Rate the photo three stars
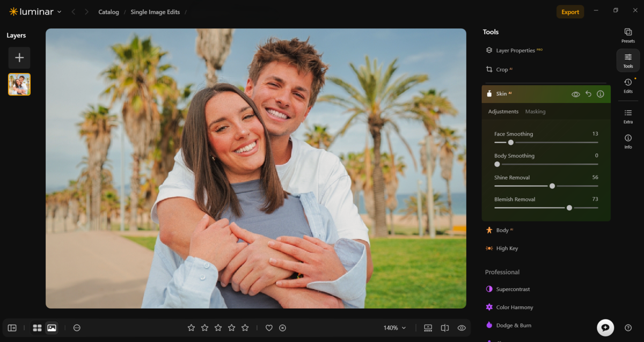This screenshot has height=342, width=644. pos(218,328)
